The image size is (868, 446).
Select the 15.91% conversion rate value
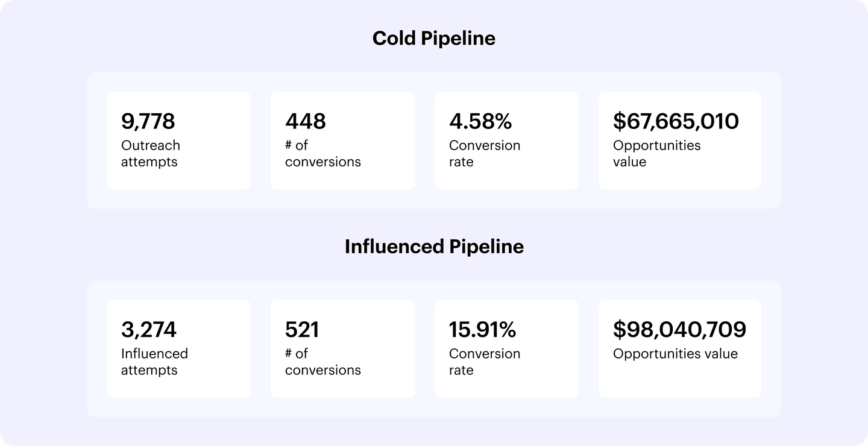[x=482, y=330]
